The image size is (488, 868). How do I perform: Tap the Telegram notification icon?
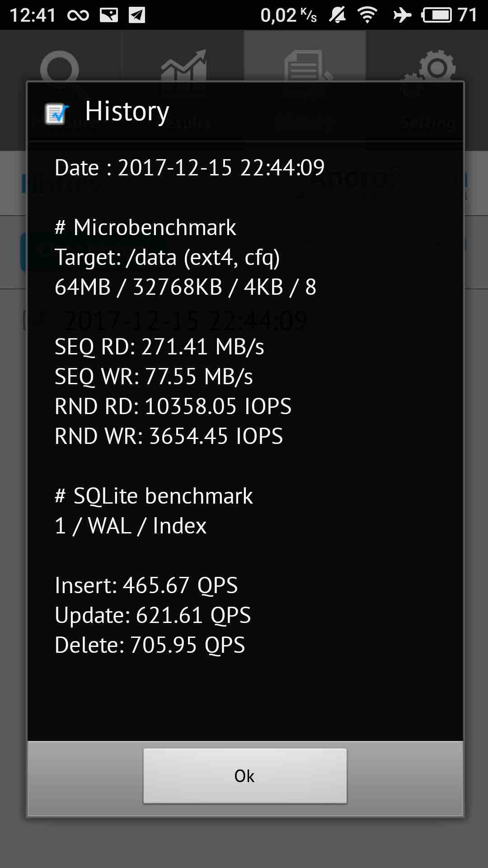[137, 15]
